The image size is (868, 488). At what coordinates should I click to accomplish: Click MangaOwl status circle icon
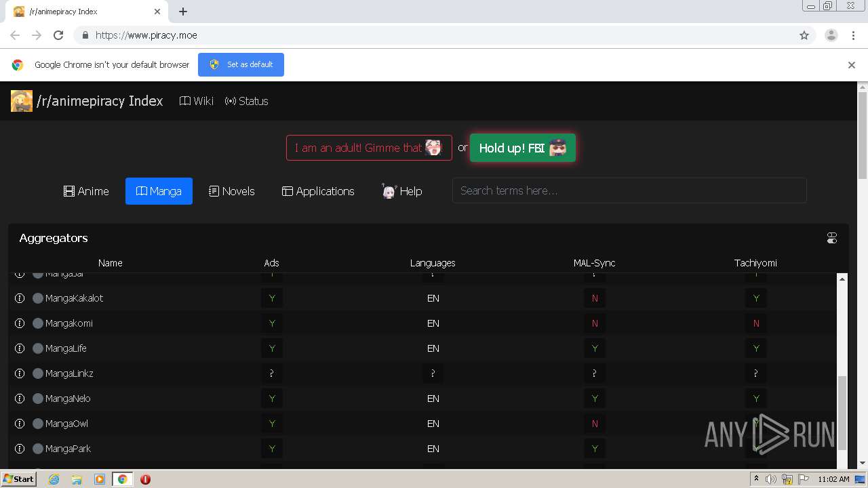pos(38,424)
